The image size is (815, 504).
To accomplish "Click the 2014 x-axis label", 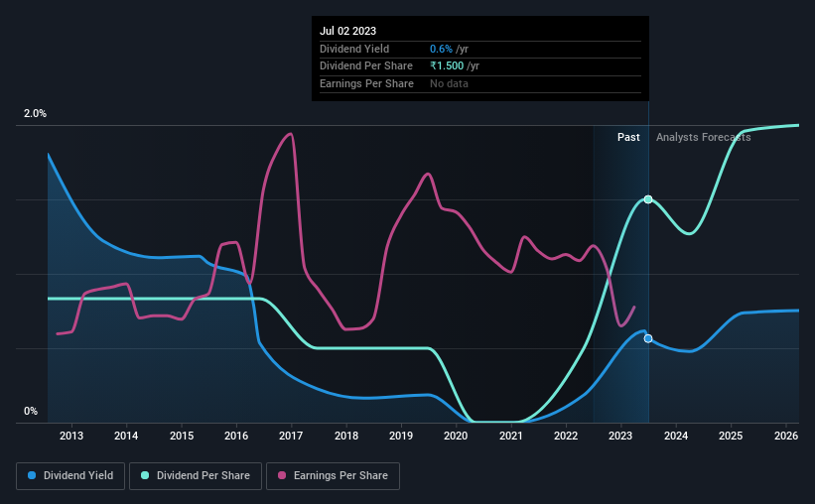I will pos(126,436).
